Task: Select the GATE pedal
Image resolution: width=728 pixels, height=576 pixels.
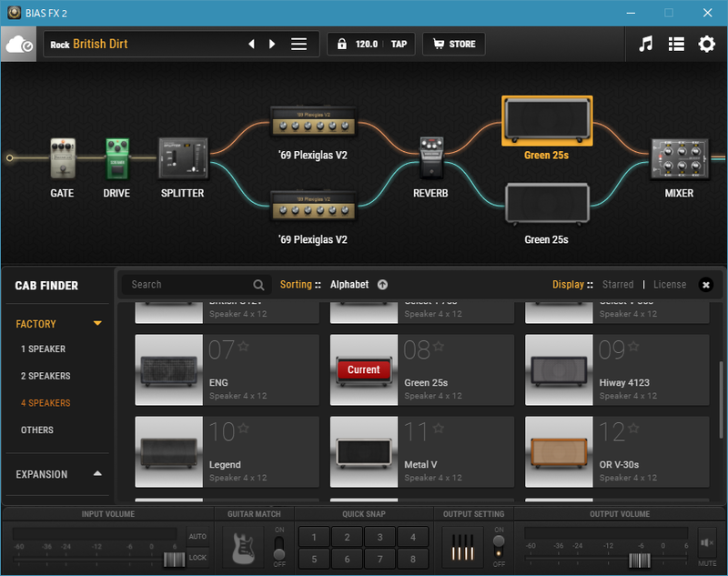Action: [62, 158]
